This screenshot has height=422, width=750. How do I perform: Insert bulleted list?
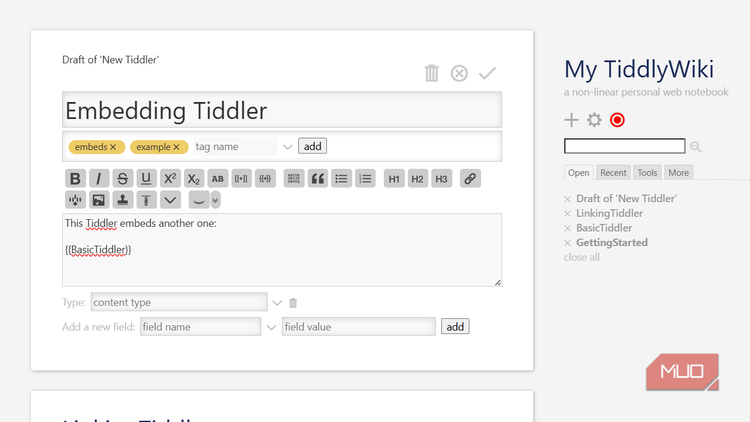click(341, 178)
